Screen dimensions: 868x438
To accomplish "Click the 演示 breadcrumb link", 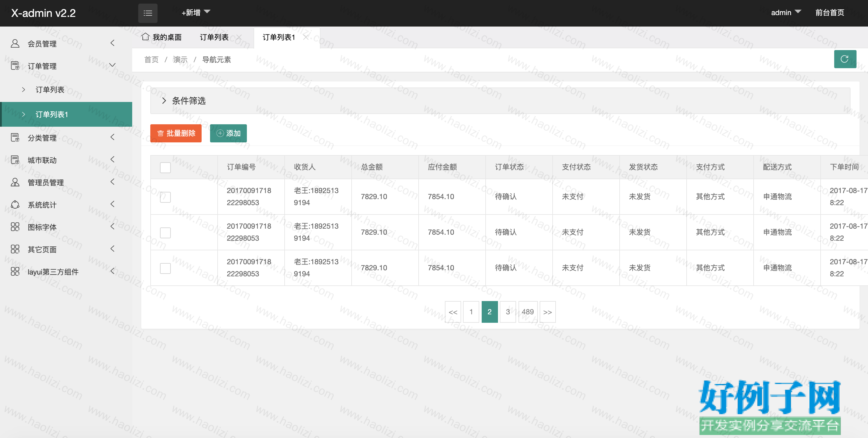I will point(180,60).
